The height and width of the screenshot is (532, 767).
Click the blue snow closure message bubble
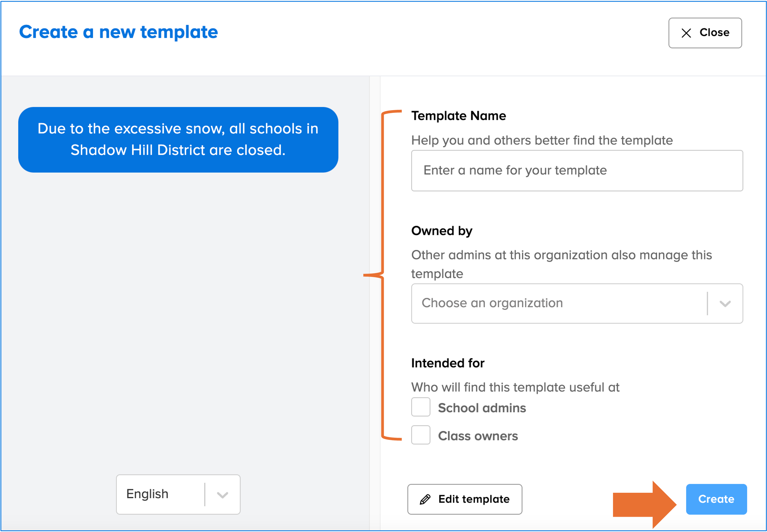[x=178, y=140]
